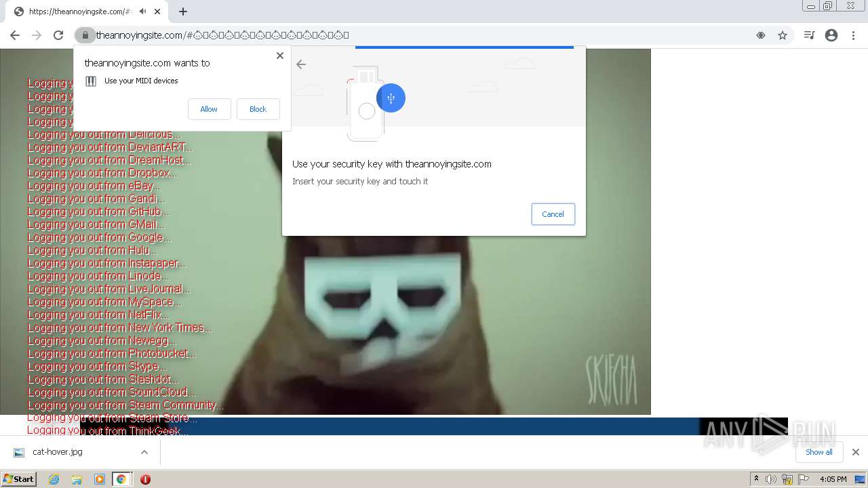The height and width of the screenshot is (488, 868).
Task: Click 'Logging you out from Skype...' text
Action: coord(97,366)
